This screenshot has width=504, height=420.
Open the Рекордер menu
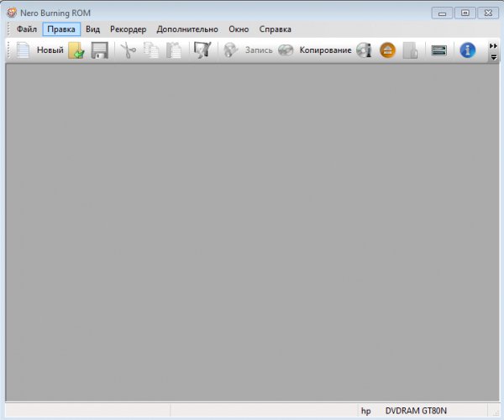pos(128,29)
